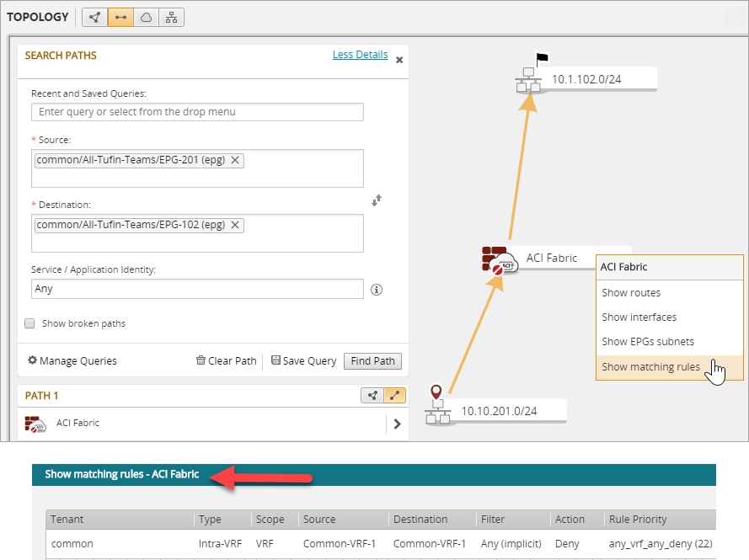749x560 pixels.
Task: Choose Show matching rules from menu
Action: pyautogui.click(x=650, y=367)
